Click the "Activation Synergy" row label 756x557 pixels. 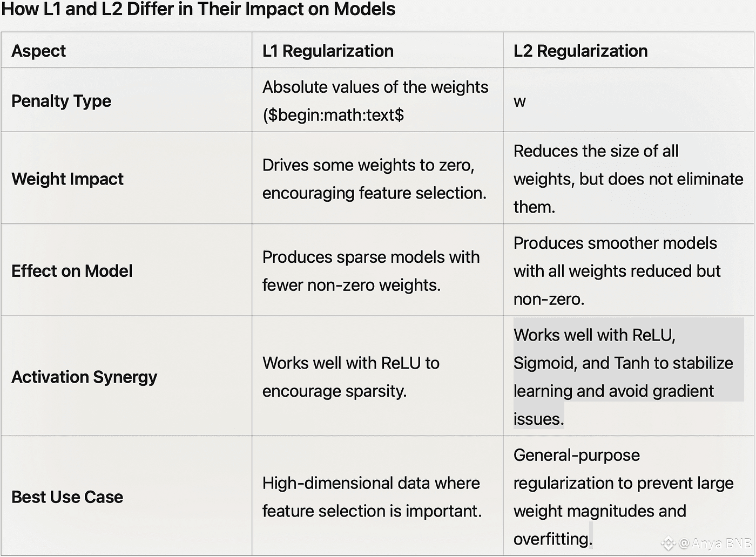(84, 377)
